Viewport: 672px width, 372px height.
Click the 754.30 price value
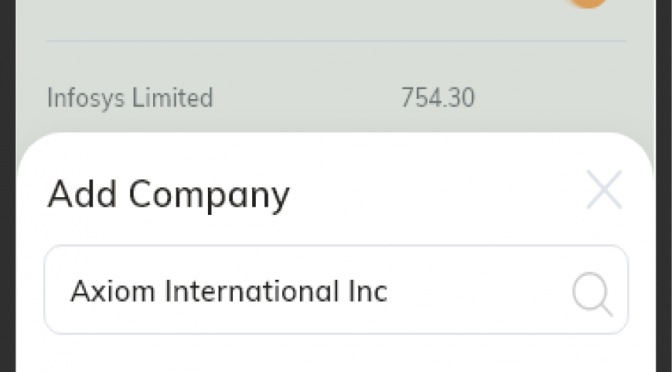click(x=438, y=98)
